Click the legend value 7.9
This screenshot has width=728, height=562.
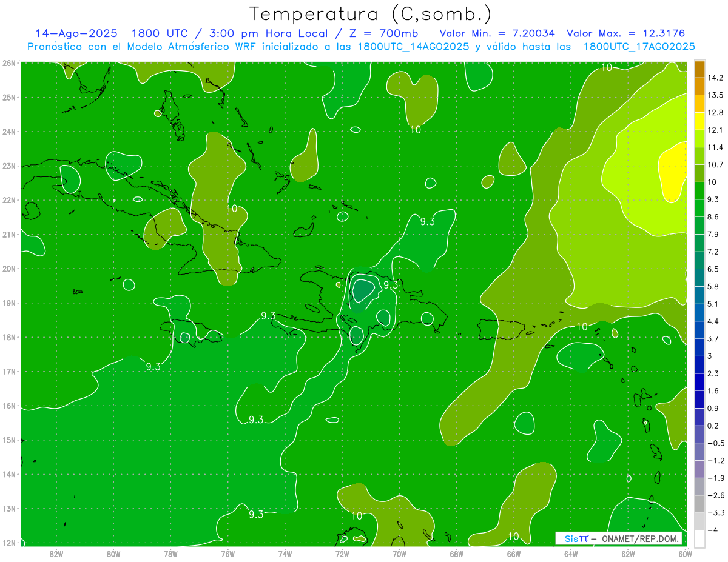coord(713,234)
